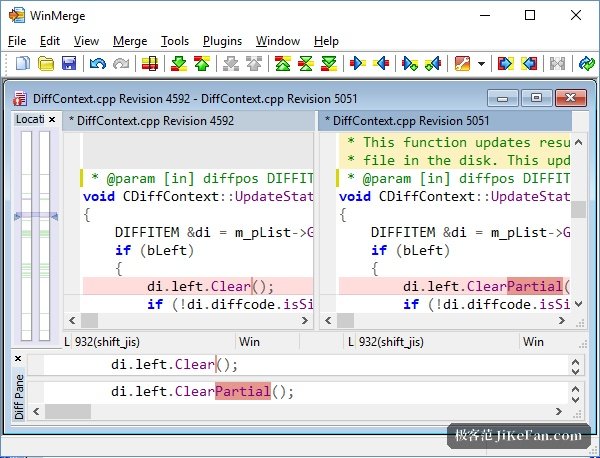This screenshot has width=600, height=458.
Task: Refresh the comparison with green arrows icon
Action: 586,64
